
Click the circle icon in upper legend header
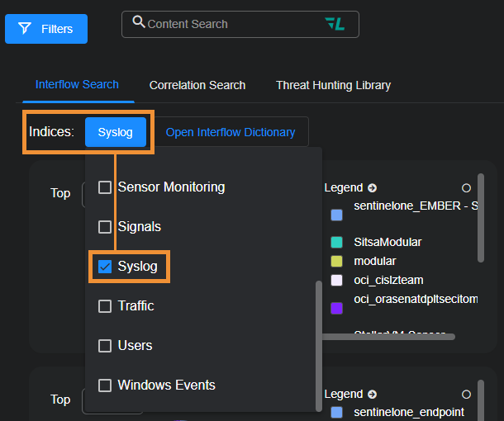pos(466,188)
